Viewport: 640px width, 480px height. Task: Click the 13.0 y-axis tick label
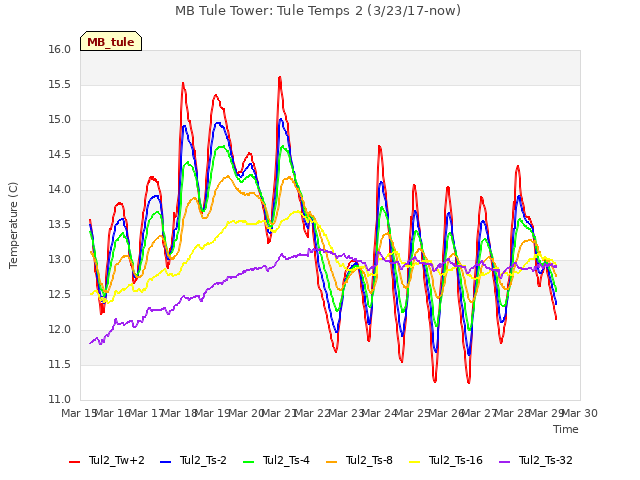60,260
